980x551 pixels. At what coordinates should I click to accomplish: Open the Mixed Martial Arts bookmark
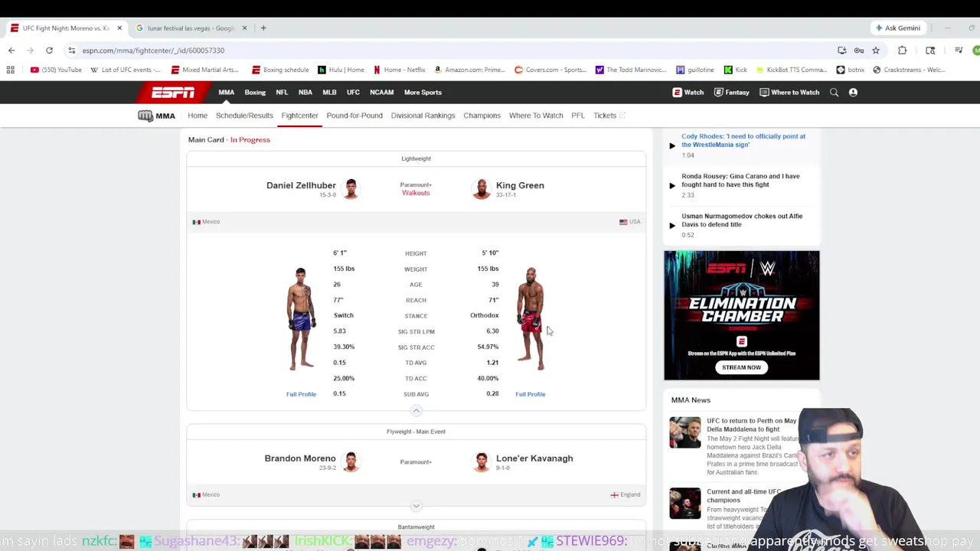click(205, 70)
